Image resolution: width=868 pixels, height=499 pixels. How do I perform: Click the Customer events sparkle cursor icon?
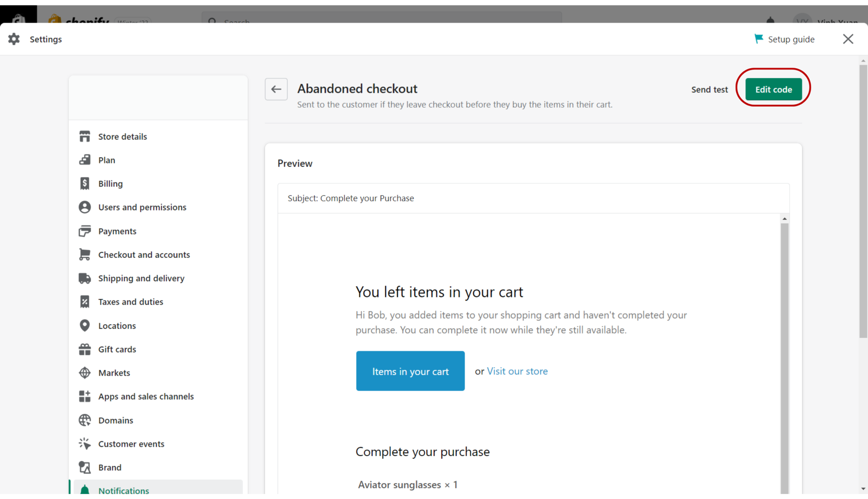tap(85, 444)
